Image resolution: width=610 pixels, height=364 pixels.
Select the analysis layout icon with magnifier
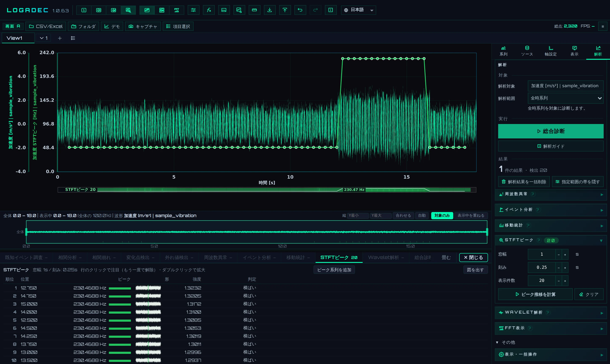(x=128, y=10)
